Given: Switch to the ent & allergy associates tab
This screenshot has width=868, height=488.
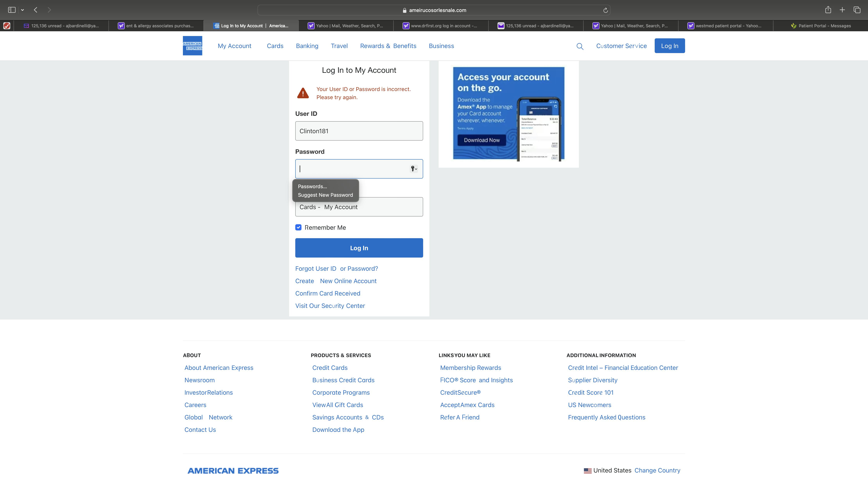Looking at the screenshot, I should tap(156, 26).
